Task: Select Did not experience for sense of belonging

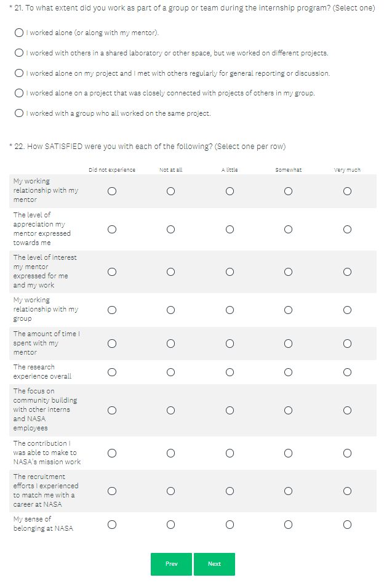Action: tap(112, 525)
